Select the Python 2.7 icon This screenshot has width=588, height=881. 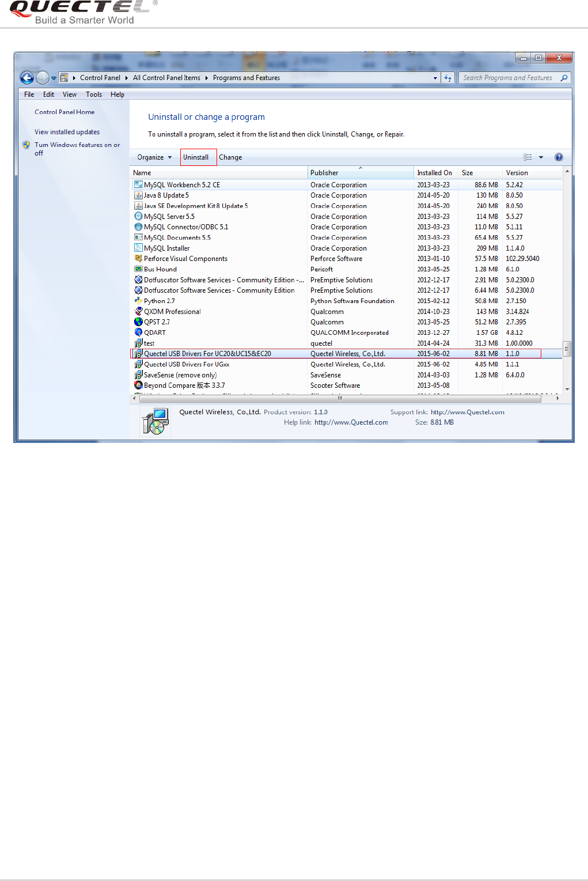138,301
